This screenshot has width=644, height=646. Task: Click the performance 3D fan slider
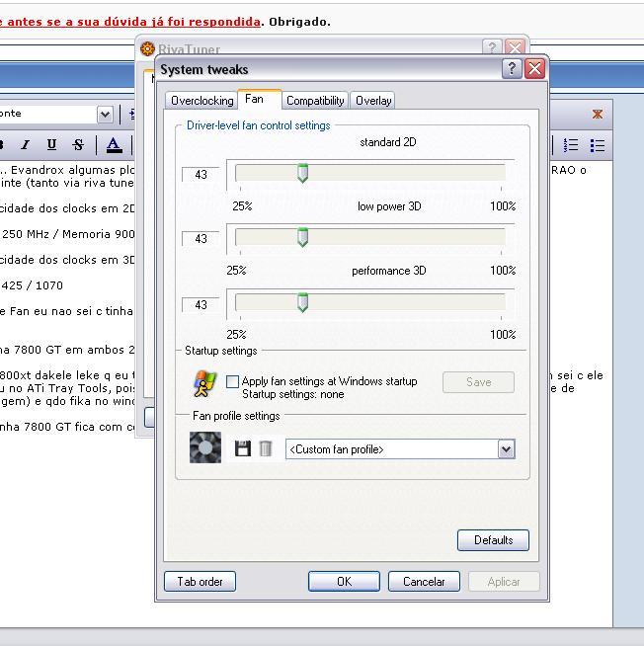[x=303, y=303]
